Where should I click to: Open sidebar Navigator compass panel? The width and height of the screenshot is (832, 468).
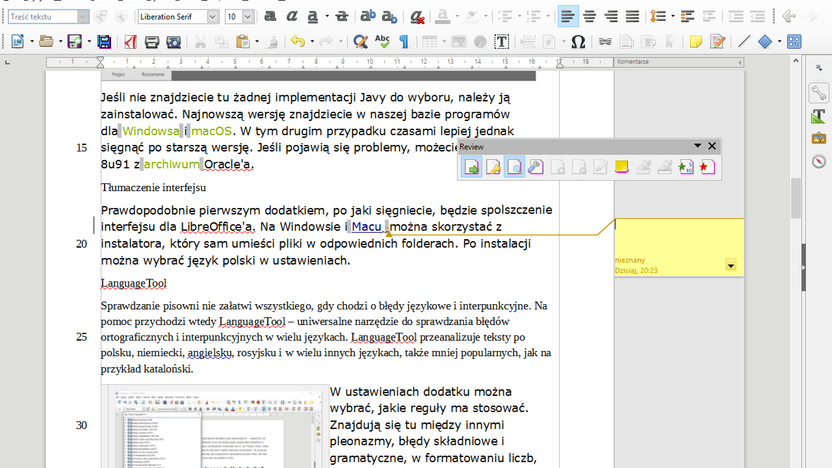(x=819, y=161)
